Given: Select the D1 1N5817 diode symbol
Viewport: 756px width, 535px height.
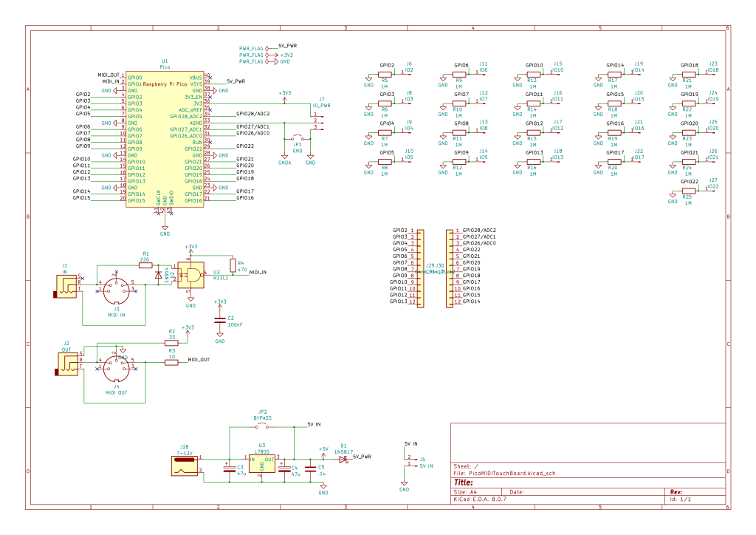Looking at the screenshot, I should [x=343, y=459].
